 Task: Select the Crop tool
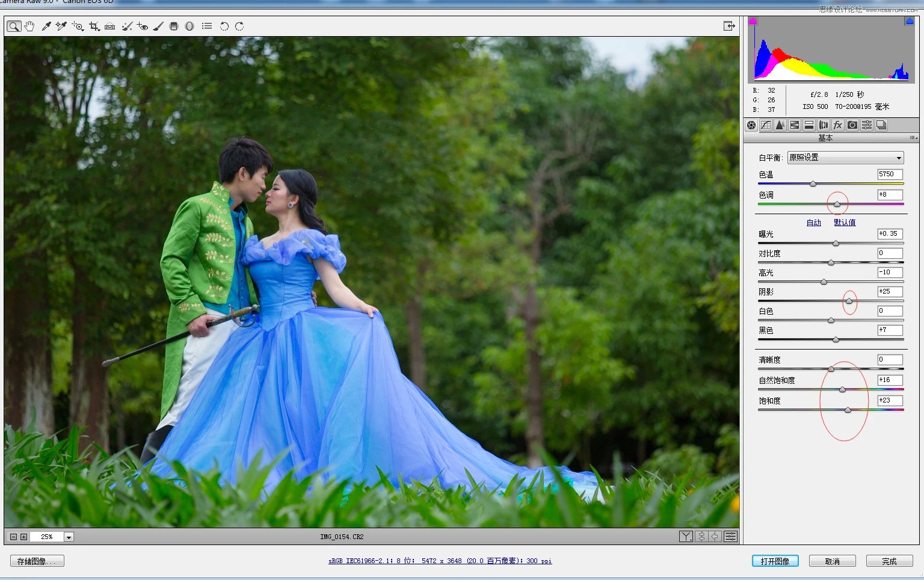click(94, 26)
